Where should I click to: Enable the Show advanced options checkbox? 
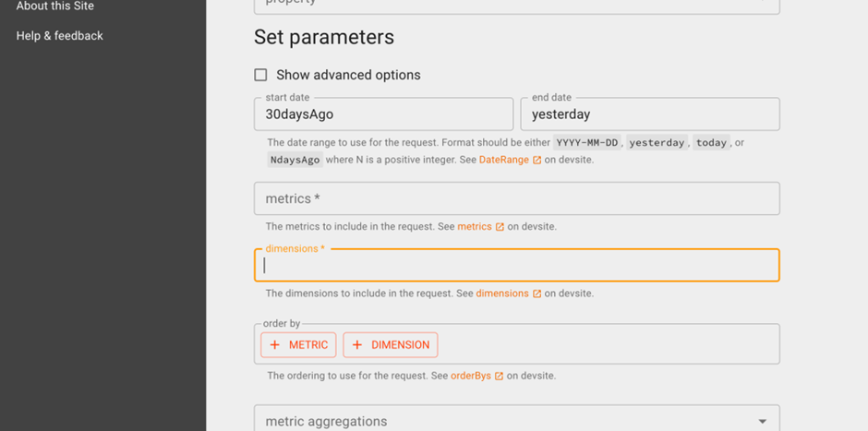[x=260, y=75]
